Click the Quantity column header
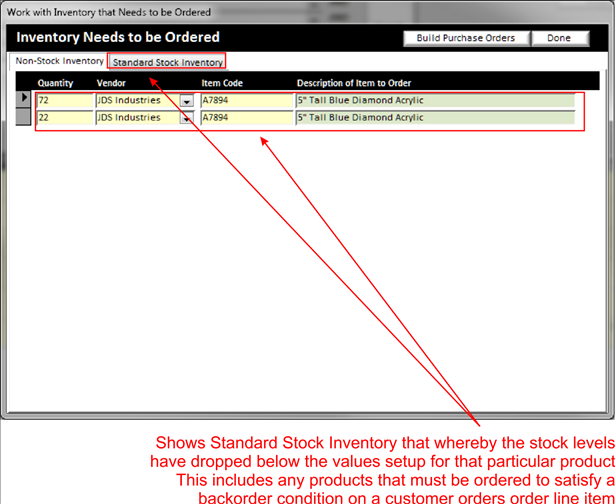This screenshot has height=504, width=615. [x=55, y=83]
